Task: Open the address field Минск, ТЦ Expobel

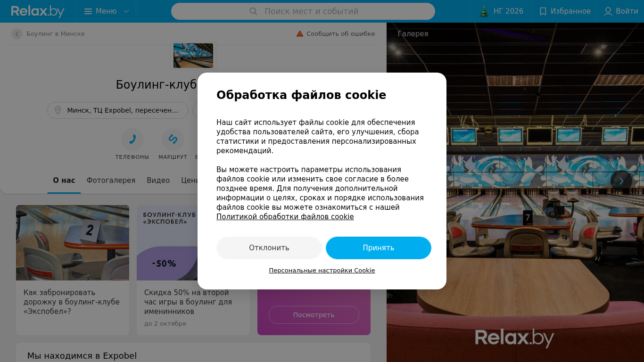Action: (118, 110)
